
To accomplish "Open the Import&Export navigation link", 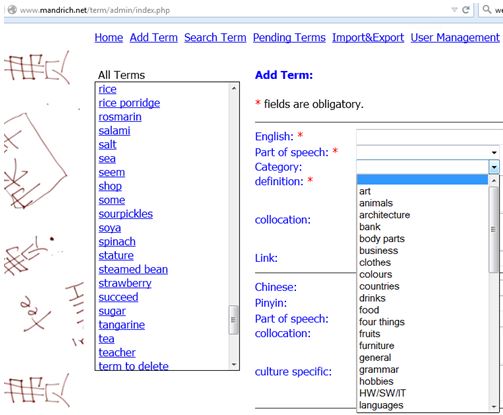I will (368, 38).
